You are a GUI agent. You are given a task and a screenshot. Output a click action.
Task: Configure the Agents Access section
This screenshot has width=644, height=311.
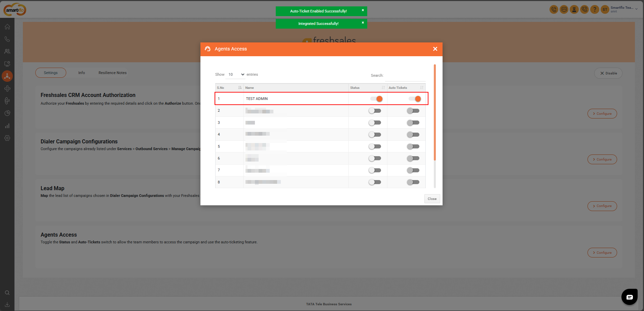tap(602, 253)
